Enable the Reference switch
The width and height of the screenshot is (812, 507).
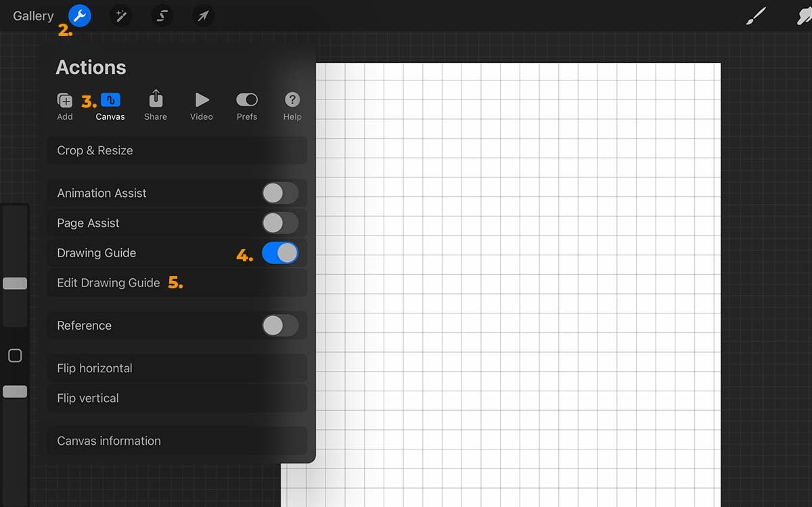coord(280,326)
